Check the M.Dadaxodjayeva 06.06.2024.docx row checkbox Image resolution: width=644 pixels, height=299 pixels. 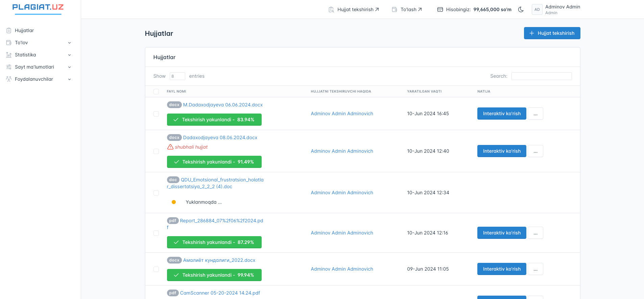click(x=156, y=114)
